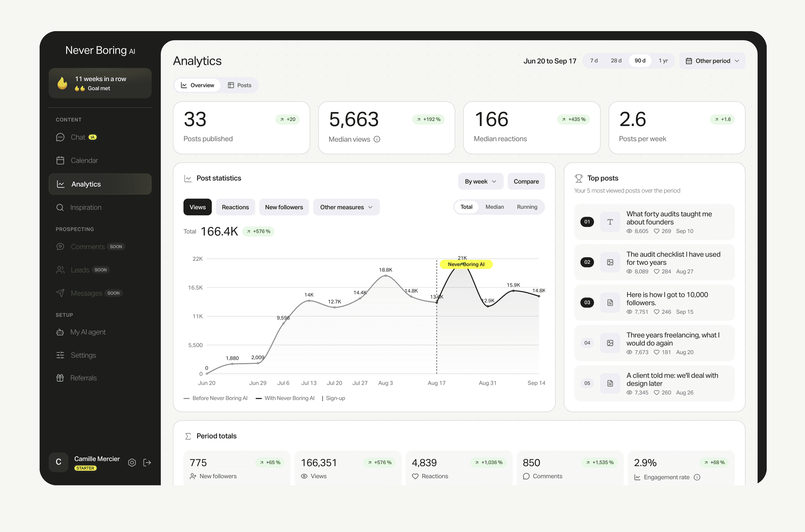Open post Three years freelancing

[654, 343]
